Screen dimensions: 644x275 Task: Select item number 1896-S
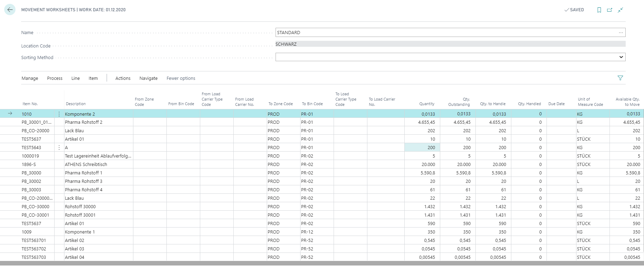[x=29, y=165]
